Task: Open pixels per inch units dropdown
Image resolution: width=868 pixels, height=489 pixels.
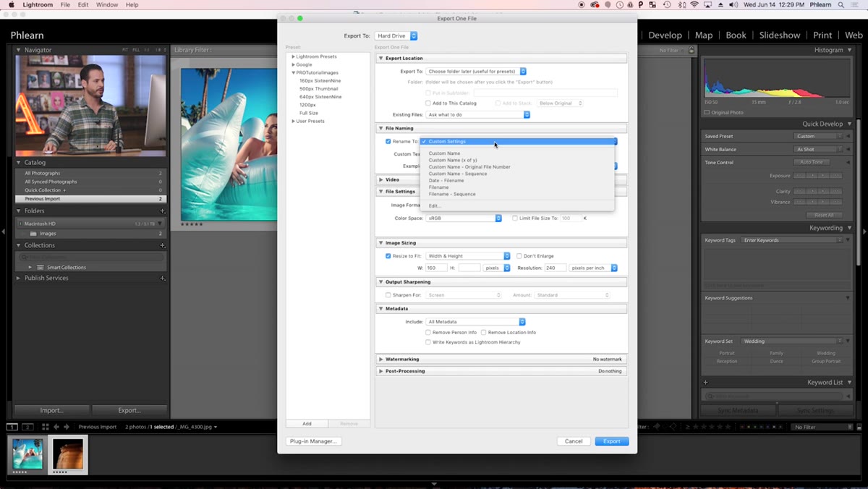Action: tap(593, 268)
